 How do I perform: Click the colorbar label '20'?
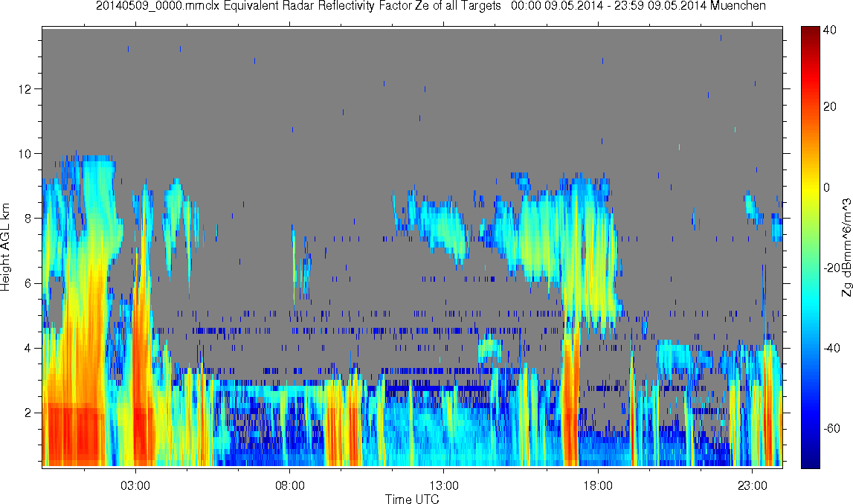point(830,106)
